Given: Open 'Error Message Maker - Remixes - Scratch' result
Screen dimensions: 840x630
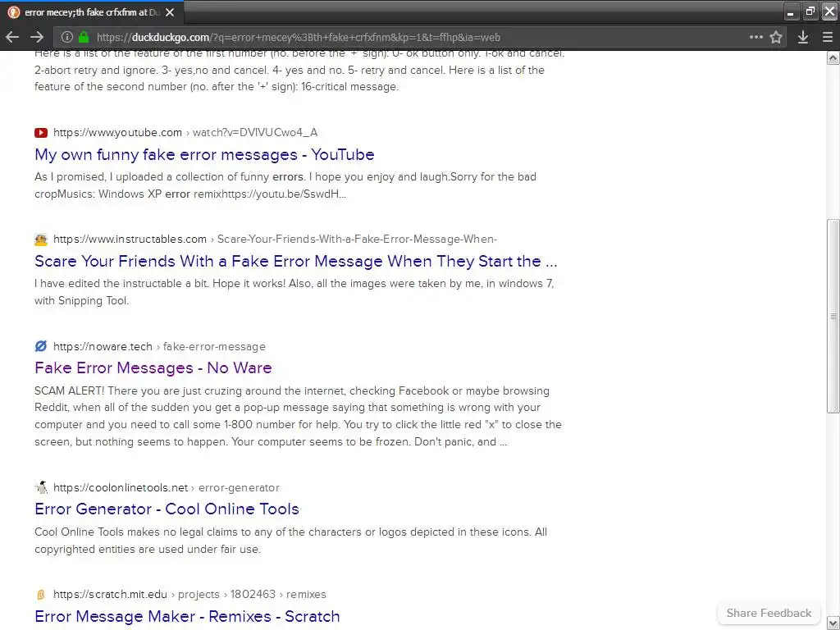Looking at the screenshot, I should click(x=187, y=616).
